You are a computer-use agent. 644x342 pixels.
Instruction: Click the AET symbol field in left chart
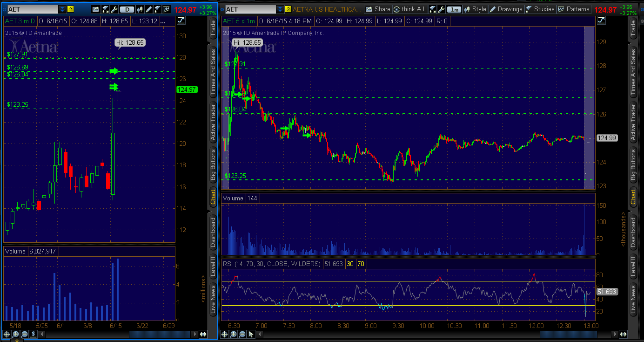[33, 9]
